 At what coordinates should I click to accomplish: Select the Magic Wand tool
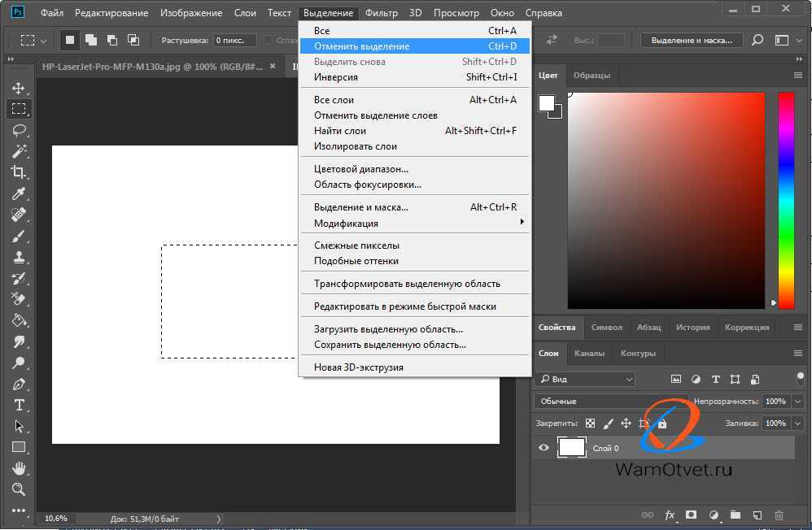[19, 151]
